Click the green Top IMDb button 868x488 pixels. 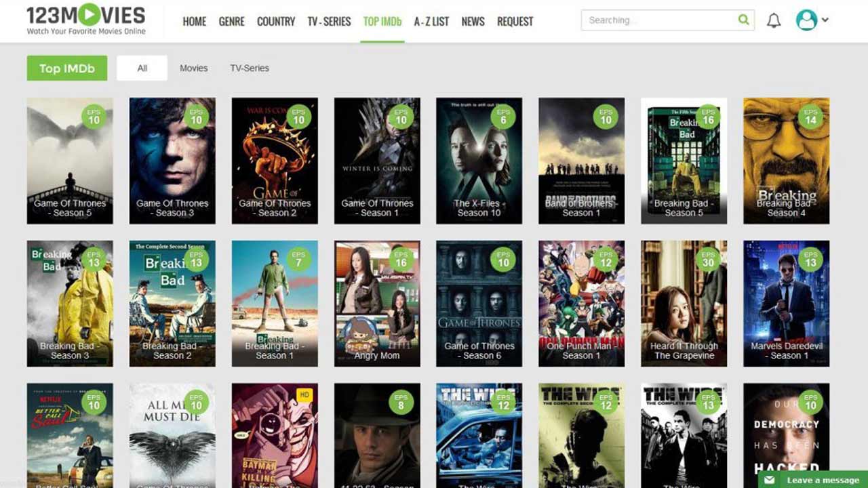[x=67, y=68]
